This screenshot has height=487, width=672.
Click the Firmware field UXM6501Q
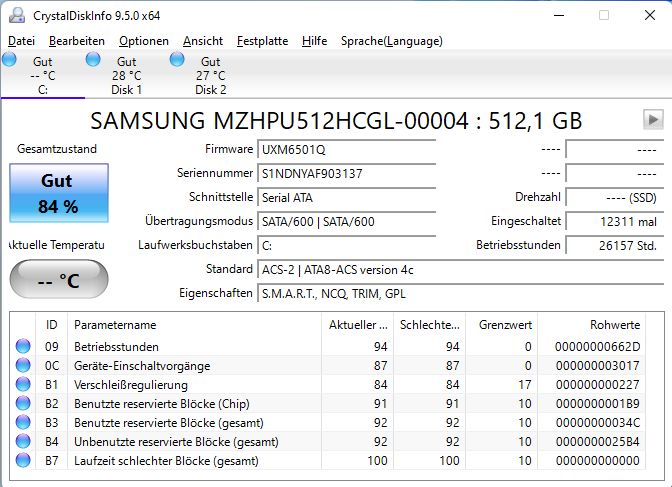coord(346,150)
